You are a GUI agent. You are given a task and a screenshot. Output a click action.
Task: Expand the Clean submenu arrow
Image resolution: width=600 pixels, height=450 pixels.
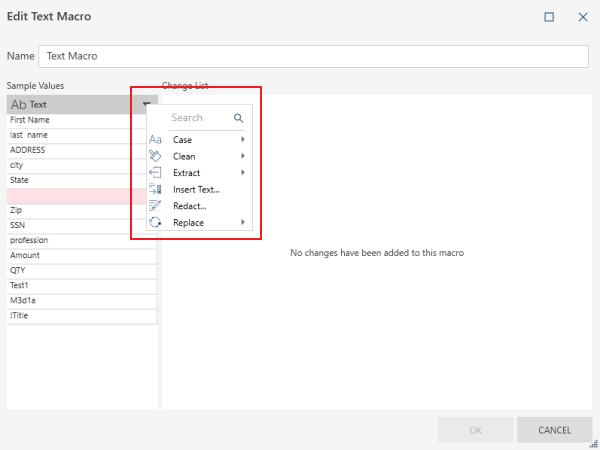tap(243, 156)
